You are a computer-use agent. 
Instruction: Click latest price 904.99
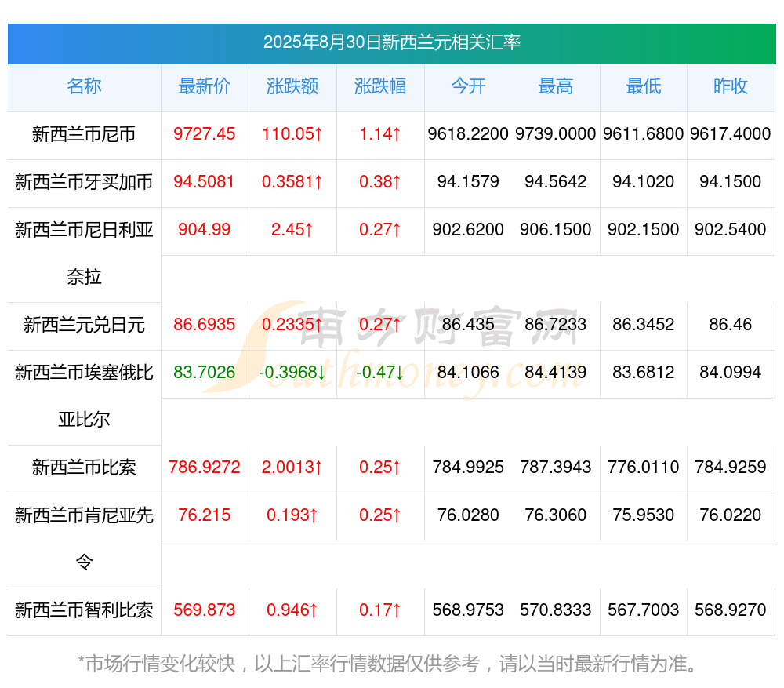(x=204, y=230)
